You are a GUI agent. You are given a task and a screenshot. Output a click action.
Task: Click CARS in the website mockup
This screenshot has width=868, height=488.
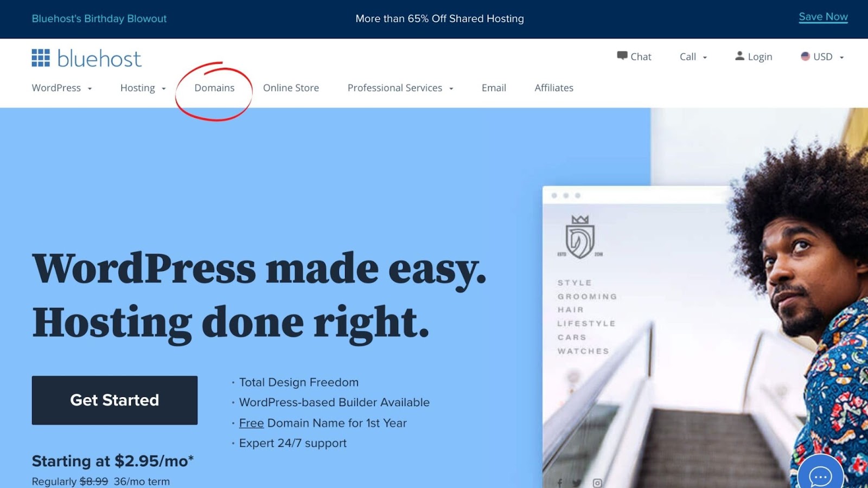coord(572,337)
